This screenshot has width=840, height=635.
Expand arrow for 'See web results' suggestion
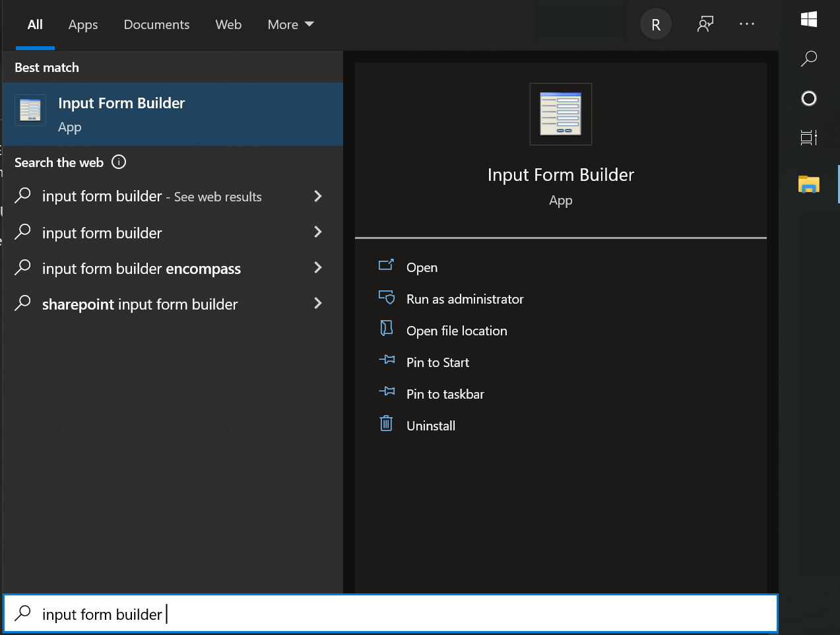pos(318,196)
